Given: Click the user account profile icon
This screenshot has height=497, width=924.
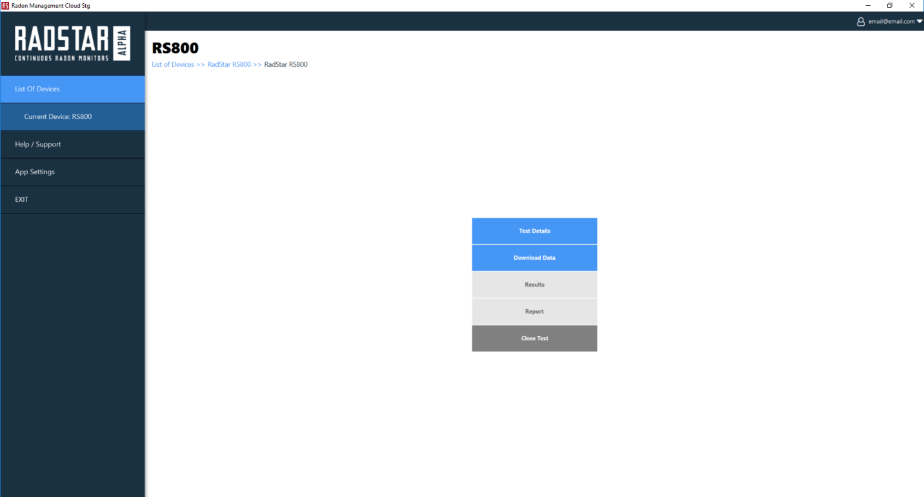Looking at the screenshot, I should (861, 21).
